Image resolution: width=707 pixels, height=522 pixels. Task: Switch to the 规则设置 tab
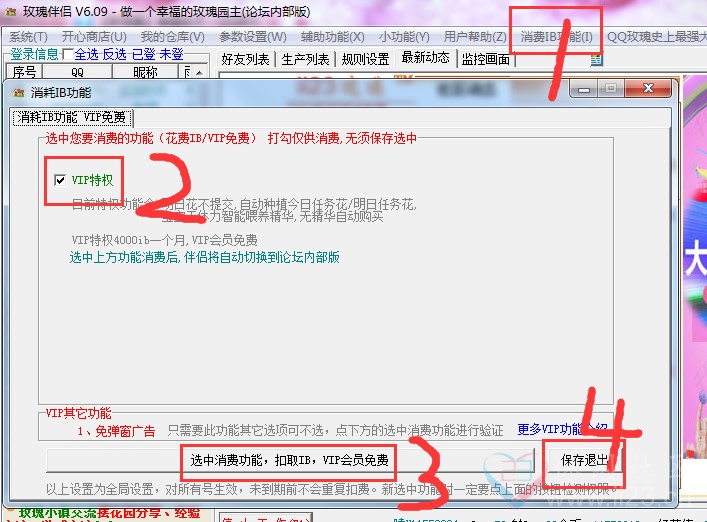click(365, 59)
